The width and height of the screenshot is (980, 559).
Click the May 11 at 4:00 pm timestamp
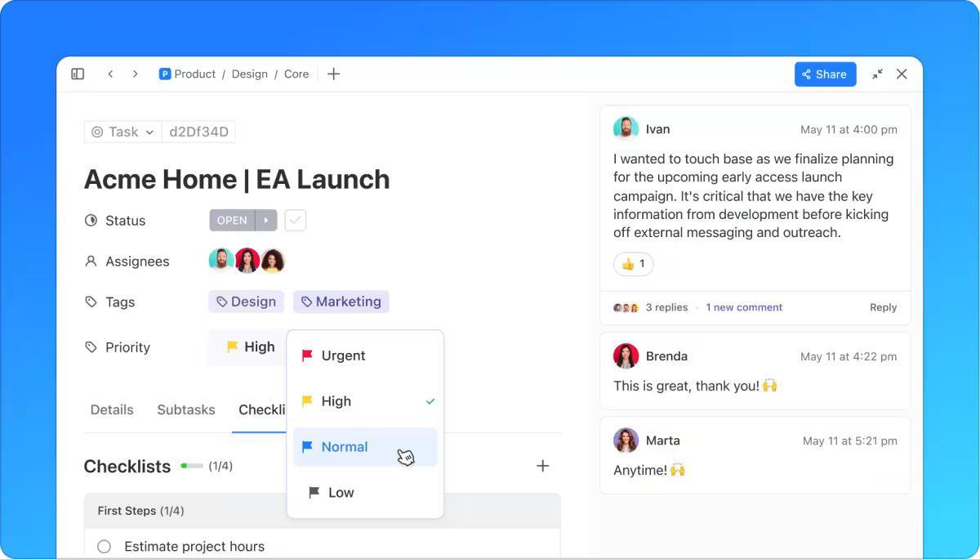(849, 129)
